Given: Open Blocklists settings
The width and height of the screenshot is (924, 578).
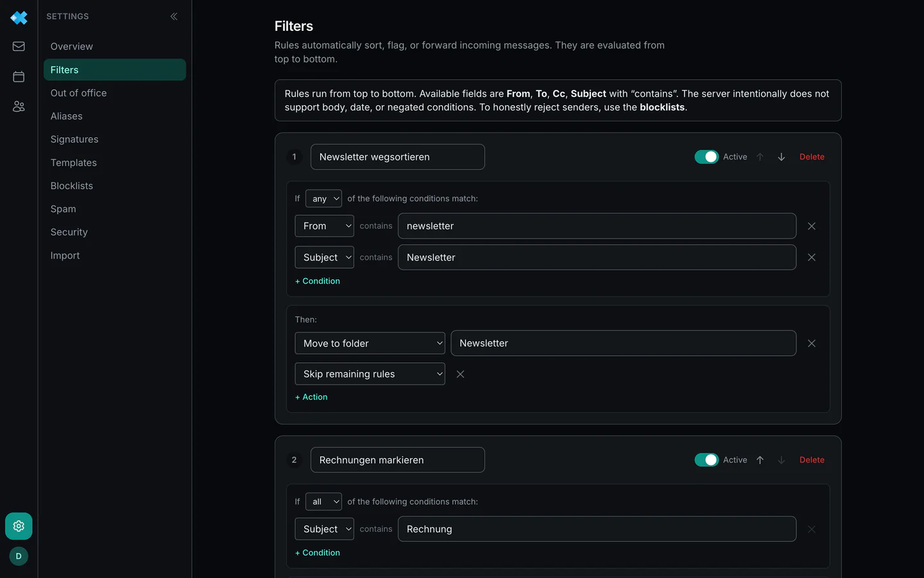Looking at the screenshot, I should point(115,186).
